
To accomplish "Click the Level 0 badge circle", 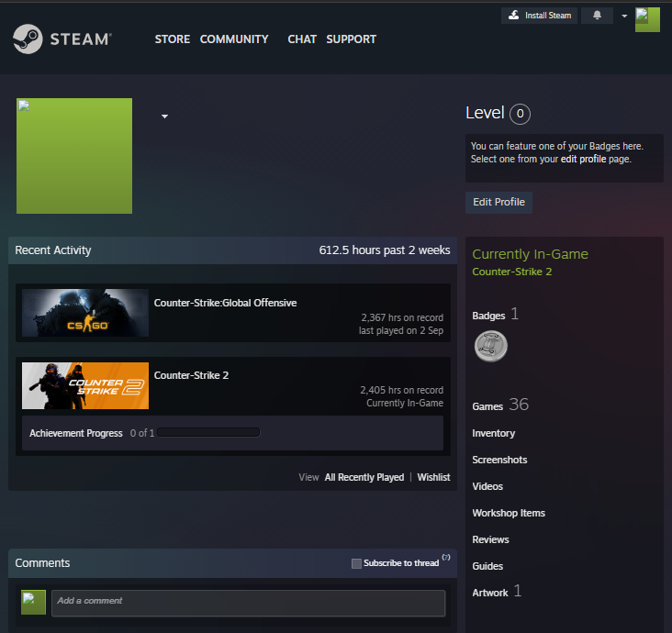I will (520, 114).
